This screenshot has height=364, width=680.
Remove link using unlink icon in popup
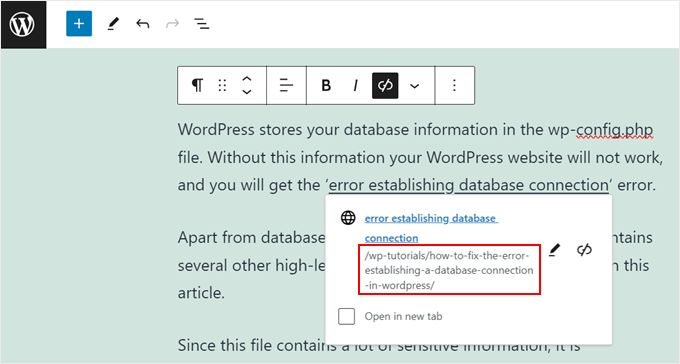tap(584, 250)
